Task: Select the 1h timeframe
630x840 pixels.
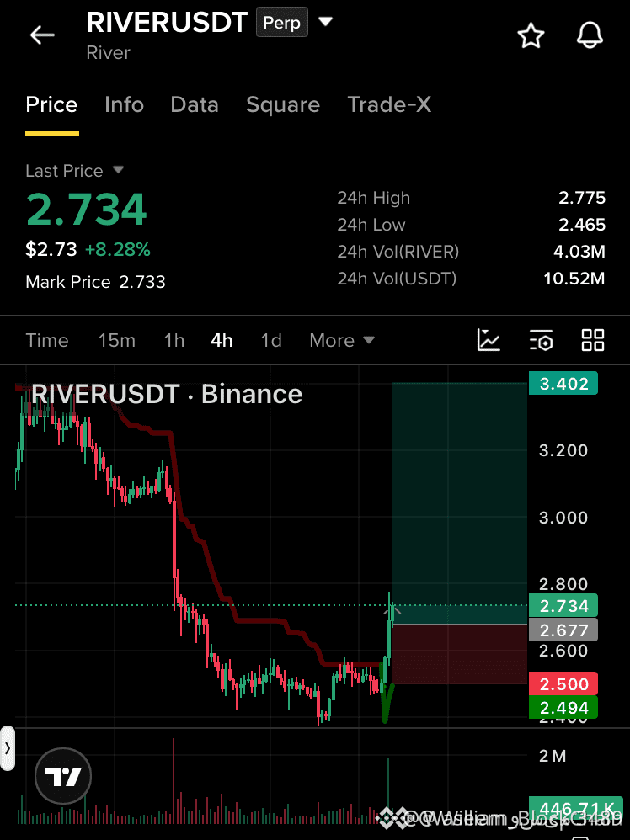Action: pyautogui.click(x=174, y=340)
